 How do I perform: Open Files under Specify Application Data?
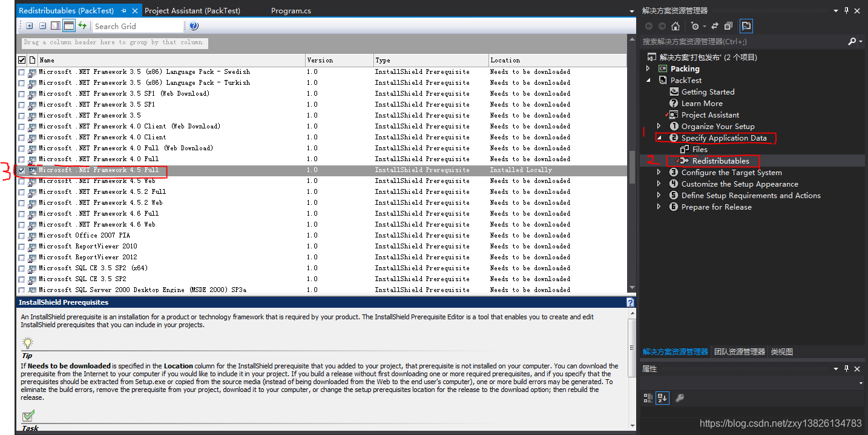(x=700, y=149)
